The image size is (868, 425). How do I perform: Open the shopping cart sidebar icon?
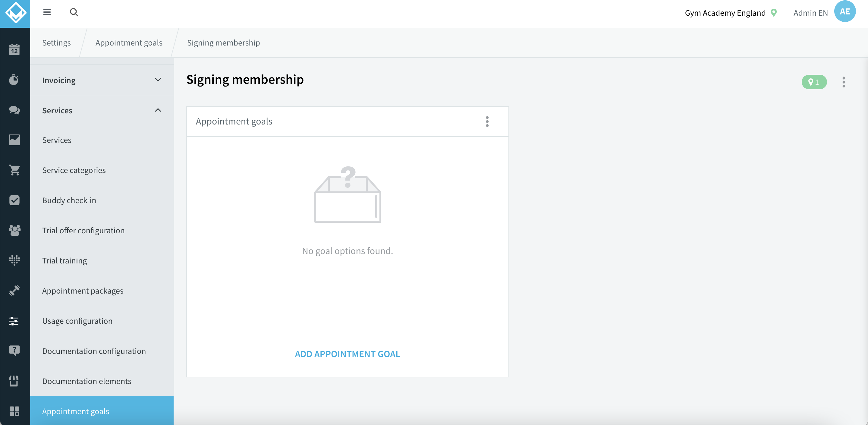(x=14, y=170)
